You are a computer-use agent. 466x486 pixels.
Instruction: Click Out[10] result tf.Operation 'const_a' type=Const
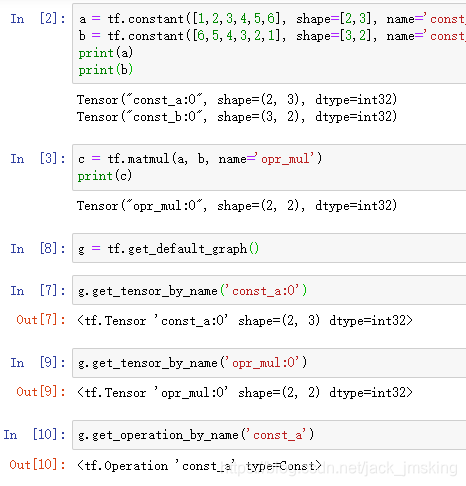click(199, 465)
